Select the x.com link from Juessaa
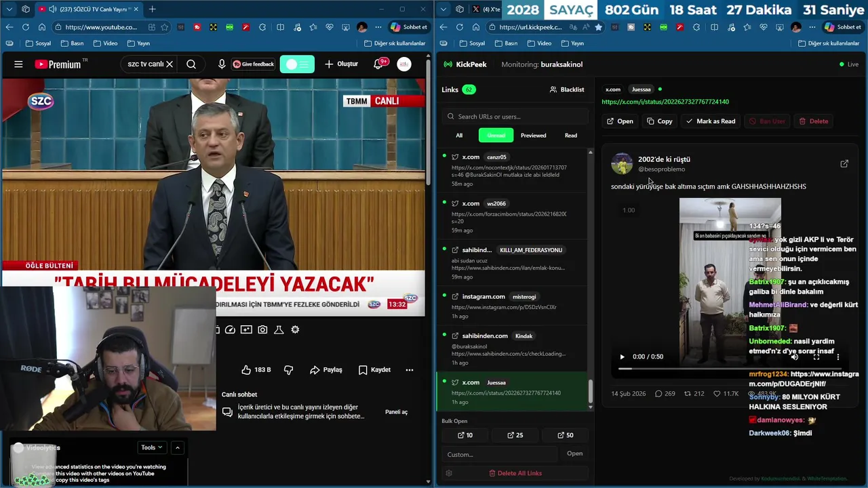 pos(512,392)
